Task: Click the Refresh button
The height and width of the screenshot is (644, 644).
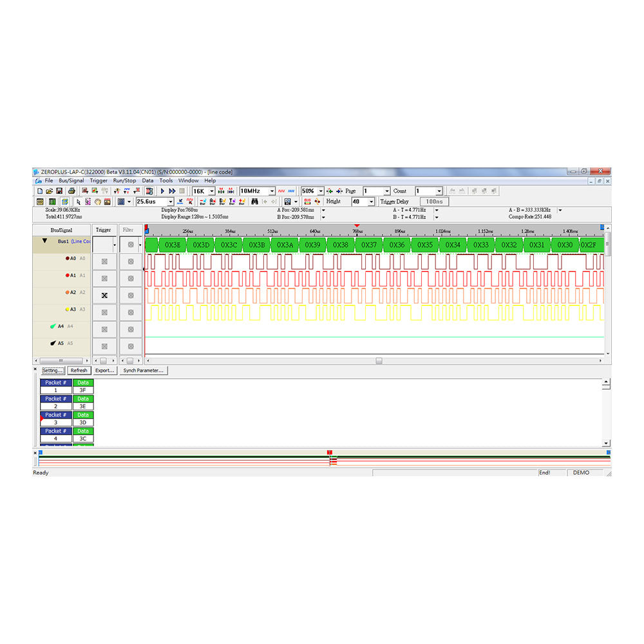Action: [x=79, y=370]
